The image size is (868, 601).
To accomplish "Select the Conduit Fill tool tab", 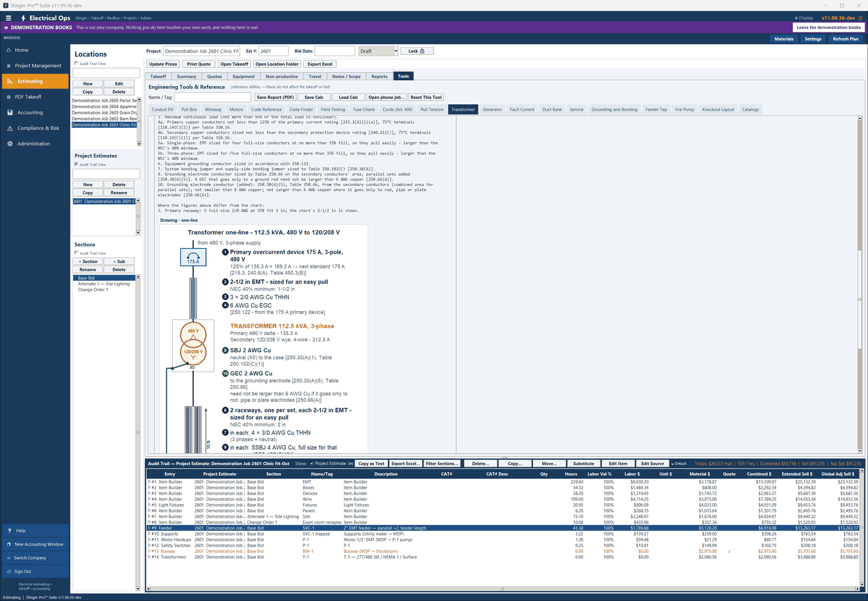I will (163, 109).
